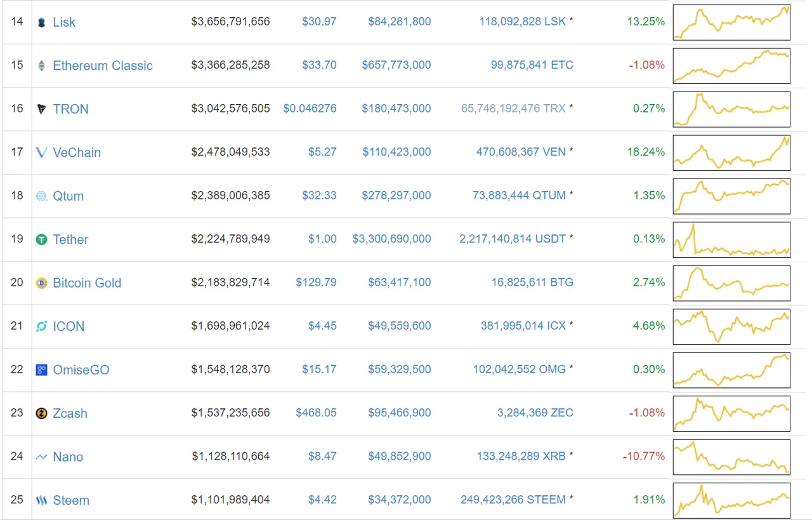Open the Nano name link
This screenshot has width=812, height=520.
(68, 457)
